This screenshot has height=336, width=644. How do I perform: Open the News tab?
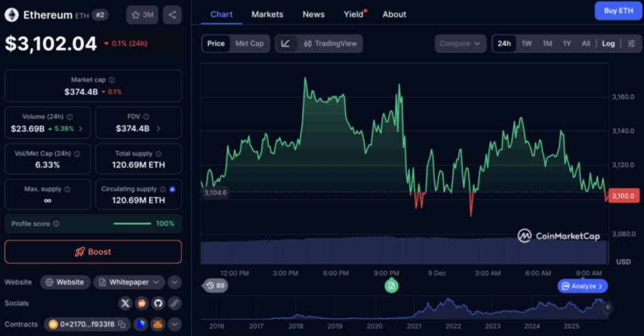point(313,14)
